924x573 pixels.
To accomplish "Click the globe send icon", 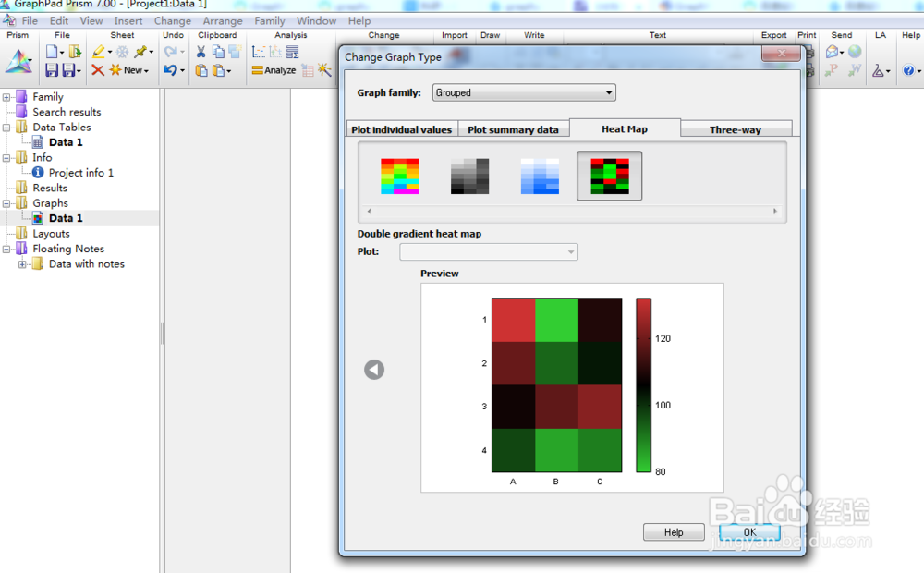I will (x=855, y=52).
